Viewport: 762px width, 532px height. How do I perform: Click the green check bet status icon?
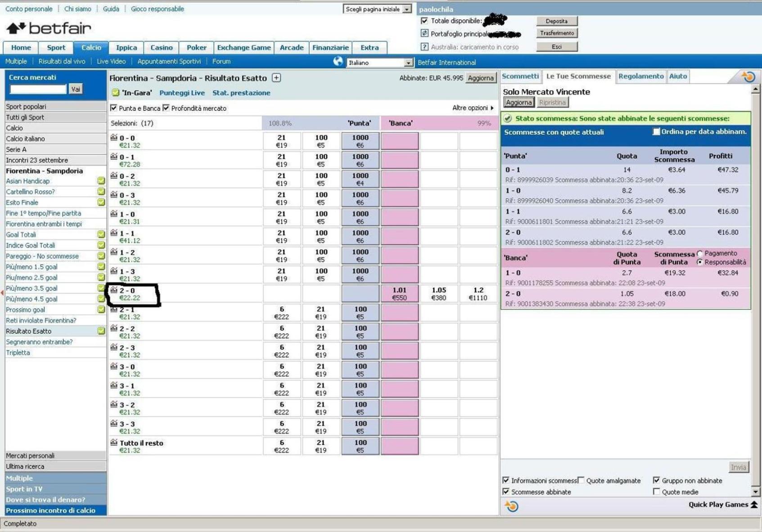[x=508, y=118]
